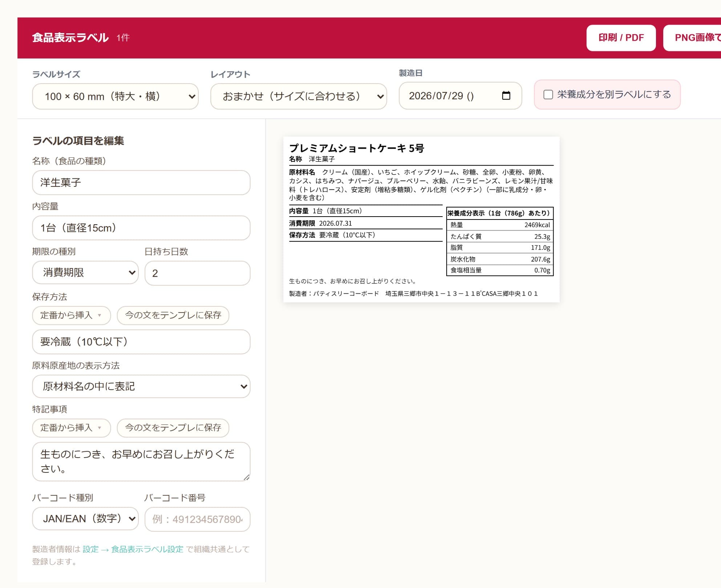This screenshot has height=588, width=721.
Task: Focus the 保存方法 field with 要冷蔵（10℃以下）
Action: pyautogui.click(x=141, y=342)
